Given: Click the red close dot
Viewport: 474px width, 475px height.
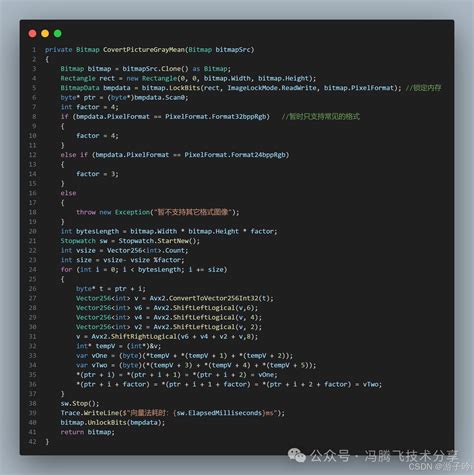Looking at the screenshot, I should click(32, 33).
